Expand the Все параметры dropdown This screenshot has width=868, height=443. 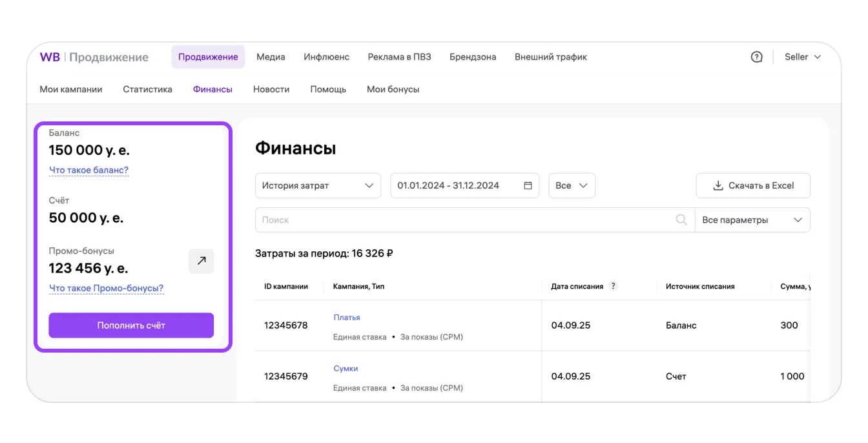[x=752, y=220]
